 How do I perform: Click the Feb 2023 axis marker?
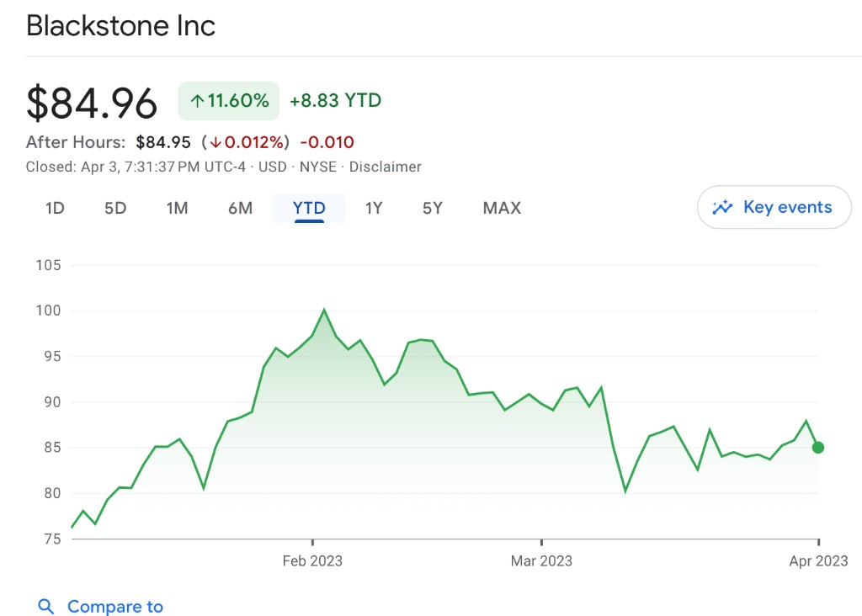click(x=312, y=560)
